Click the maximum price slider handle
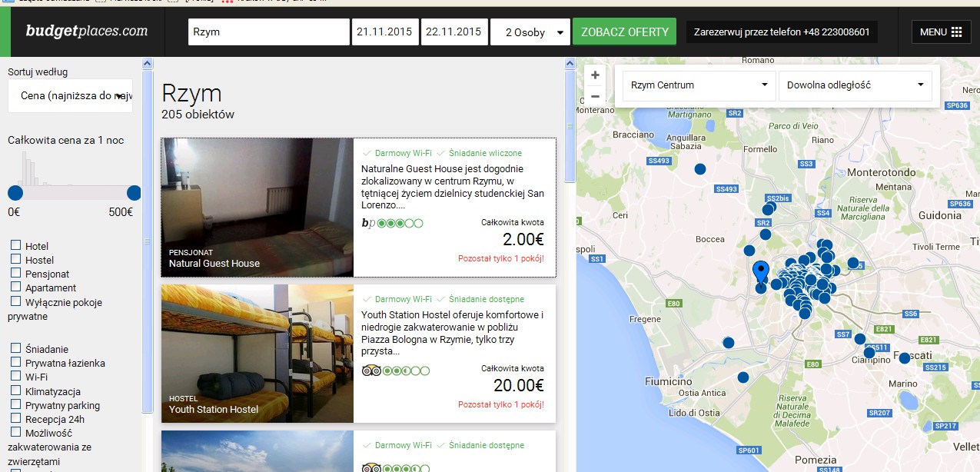 click(134, 192)
